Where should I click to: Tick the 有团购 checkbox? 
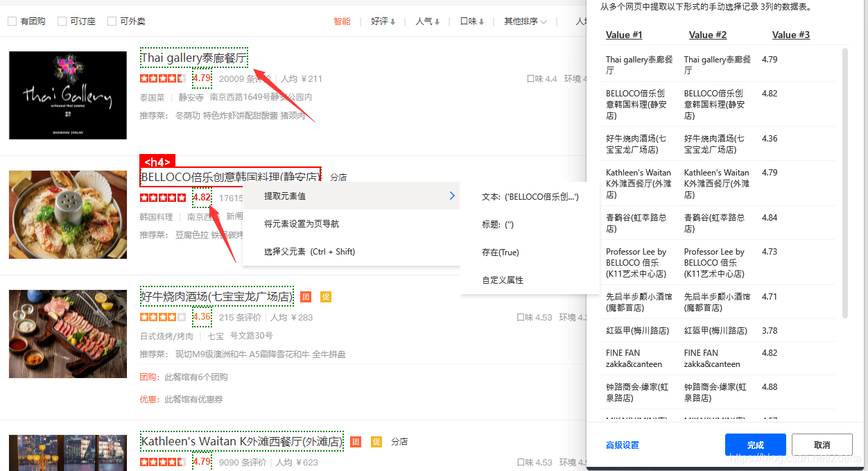12,22
